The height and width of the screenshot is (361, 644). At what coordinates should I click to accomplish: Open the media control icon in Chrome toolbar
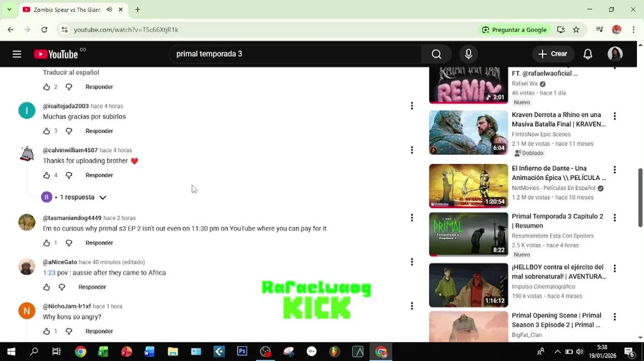point(599,30)
